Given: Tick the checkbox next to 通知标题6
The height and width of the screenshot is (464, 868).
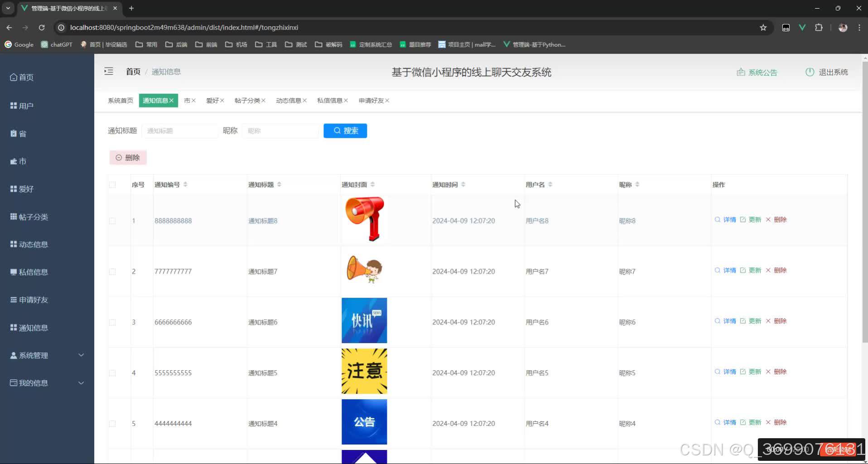Looking at the screenshot, I should click(x=112, y=322).
